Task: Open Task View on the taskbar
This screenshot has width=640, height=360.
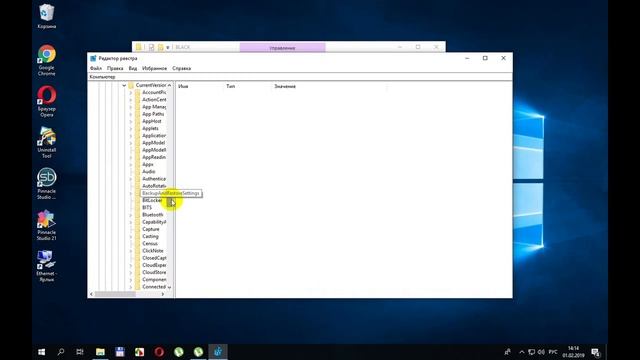Action: (x=80, y=352)
